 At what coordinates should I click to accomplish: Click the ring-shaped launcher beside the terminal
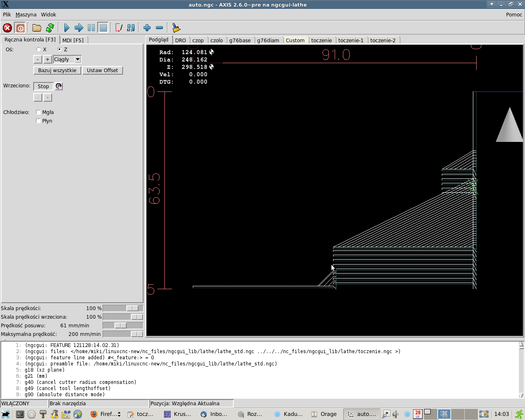pos(31,414)
